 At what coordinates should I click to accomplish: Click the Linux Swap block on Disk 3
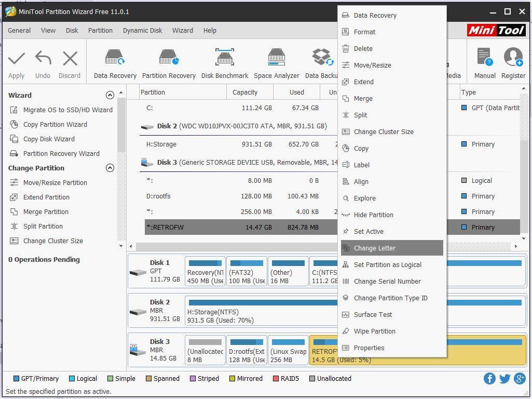[288, 351]
